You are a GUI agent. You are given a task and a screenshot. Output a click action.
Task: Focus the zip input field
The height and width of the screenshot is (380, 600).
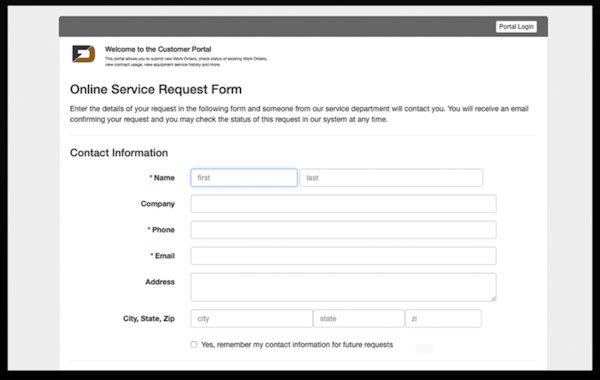(x=443, y=318)
